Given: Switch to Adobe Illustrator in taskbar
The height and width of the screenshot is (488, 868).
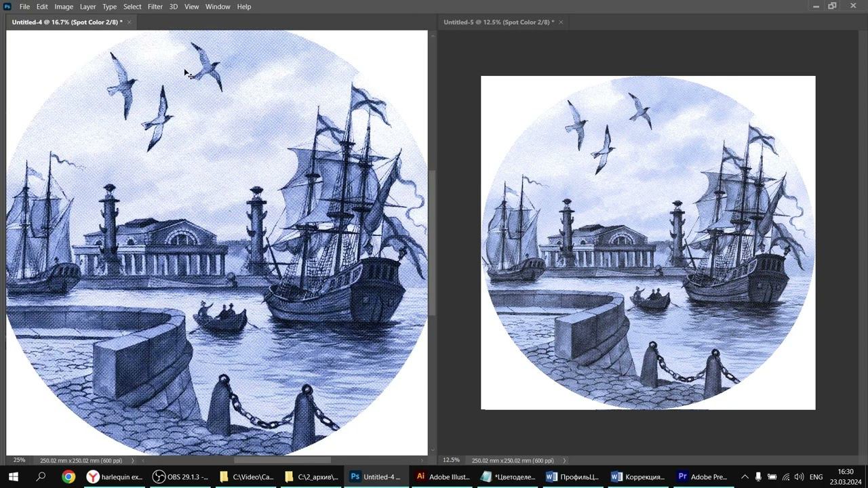Looking at the screenshot, I should tap(442, 476).
